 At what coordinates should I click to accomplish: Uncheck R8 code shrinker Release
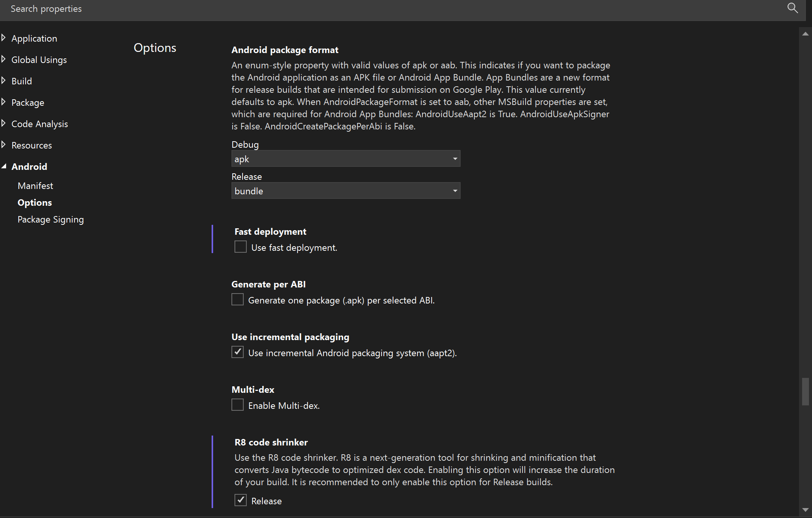[x=240, y=500]
